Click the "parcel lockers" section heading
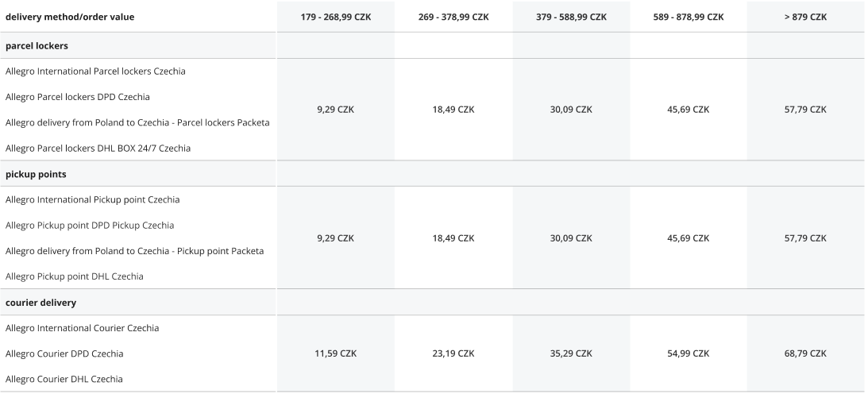 [x=37, y=45]
